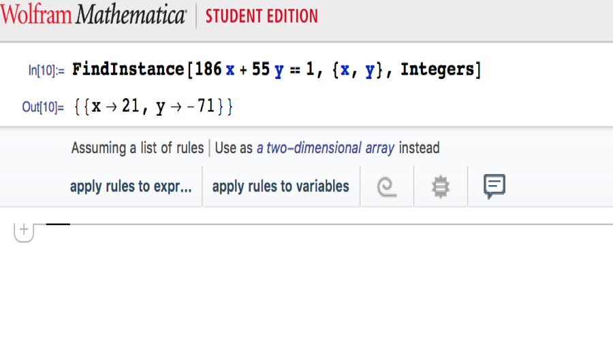
Task: Select the Out[10]= cell label
Action: coord(44,107)
